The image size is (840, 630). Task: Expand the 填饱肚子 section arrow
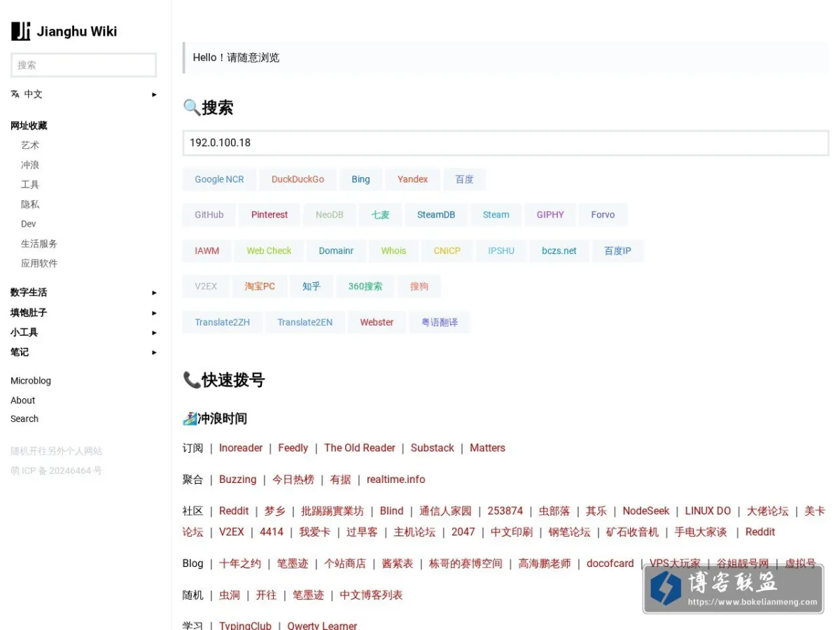(154, 313)
